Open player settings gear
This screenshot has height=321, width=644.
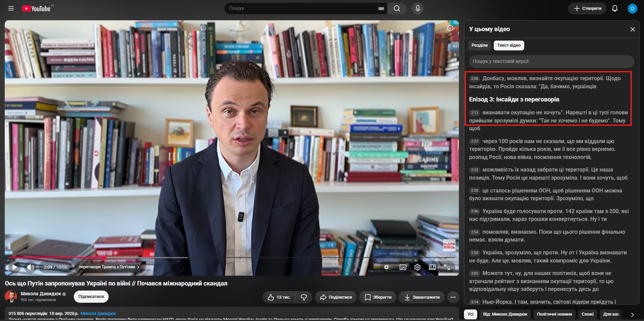tap(417, 267)
